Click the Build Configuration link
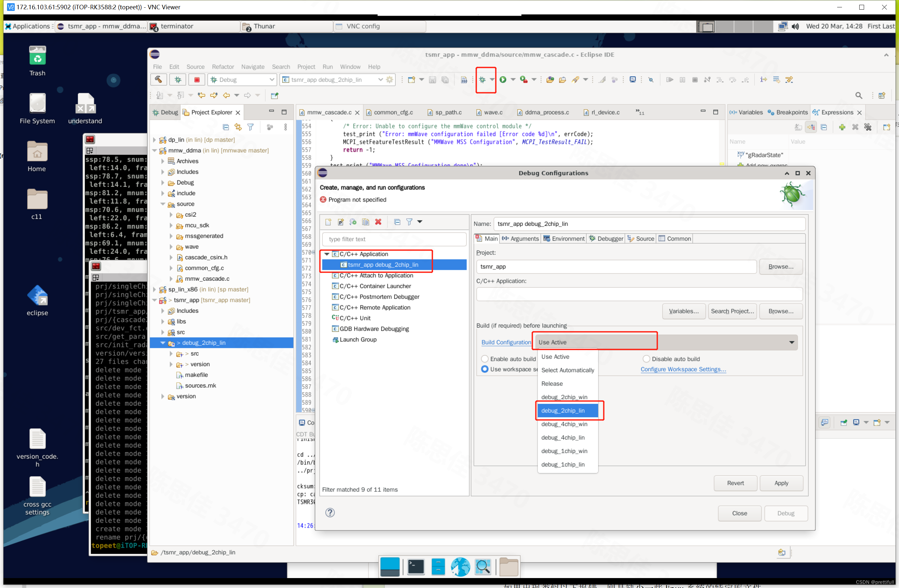Image resolution: width=899 pixels, height=588 pixels. 506,342
